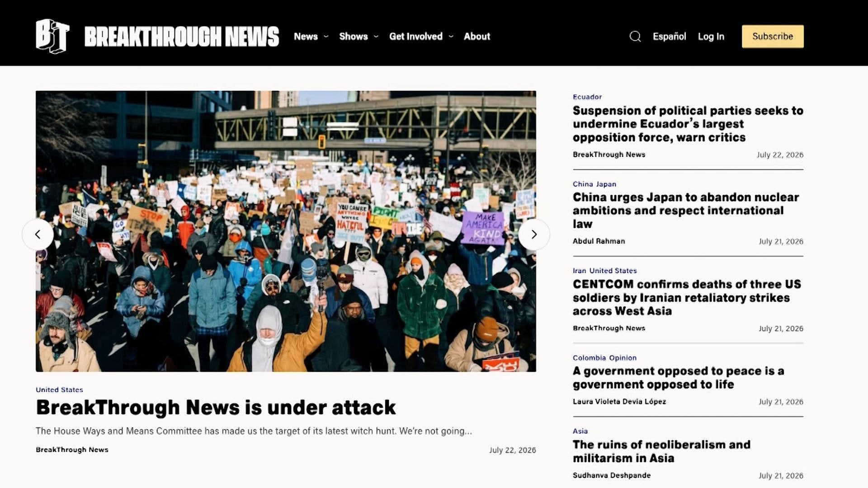The image size is (868, 488).
Task: Select the United States tag under image
Action: click(59, 389)
